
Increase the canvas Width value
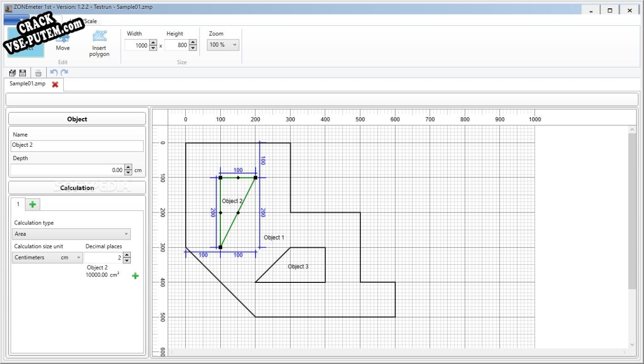153,43
